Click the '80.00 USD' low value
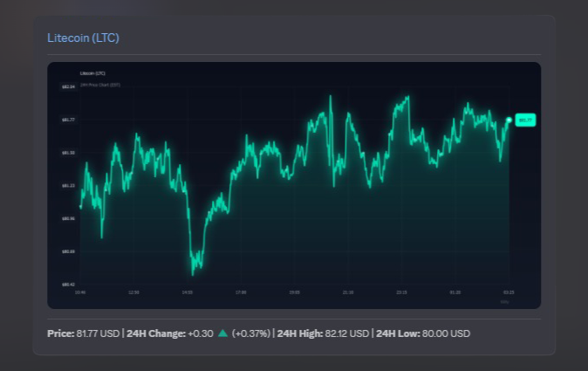The image size is (588, 371). point(446,333)
